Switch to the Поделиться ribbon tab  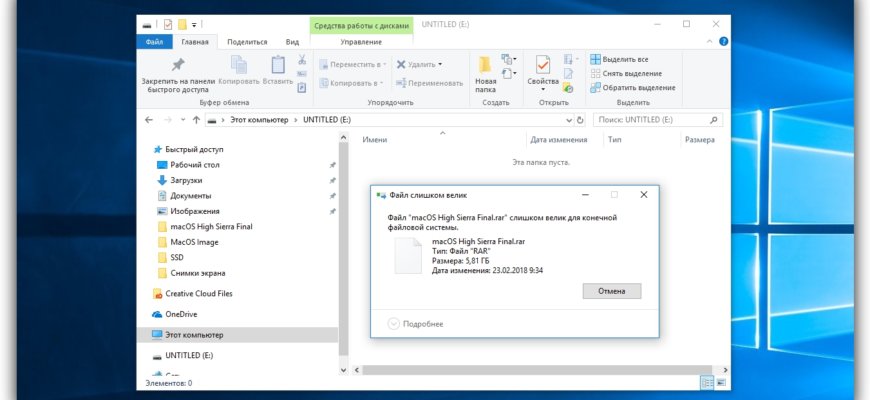(247, 42)
